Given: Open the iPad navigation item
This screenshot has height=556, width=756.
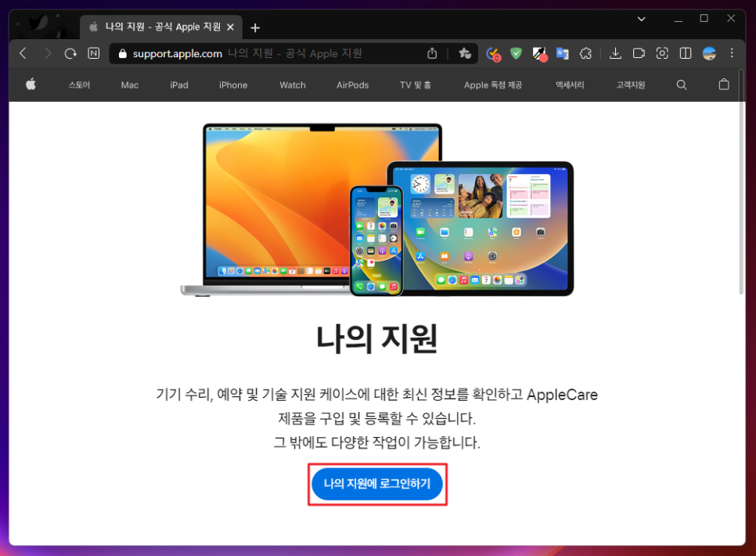Looking at the screenshot, I should (179, 85).
